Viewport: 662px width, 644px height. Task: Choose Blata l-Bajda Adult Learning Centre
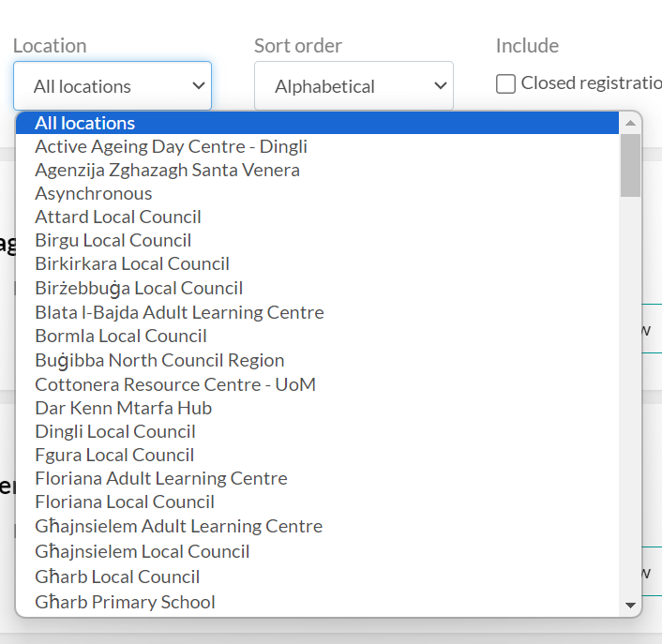(x=179, y=312)
